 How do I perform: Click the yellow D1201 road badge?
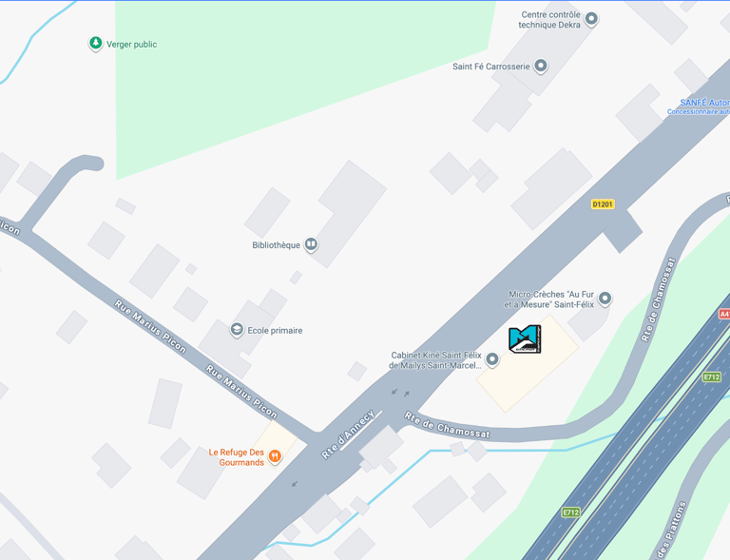603,203
